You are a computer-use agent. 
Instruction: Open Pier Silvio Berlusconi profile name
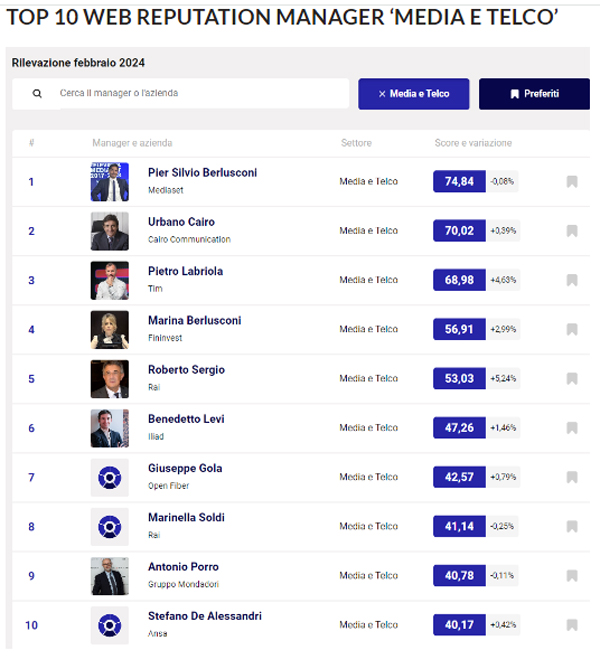[x=202, y=173]
